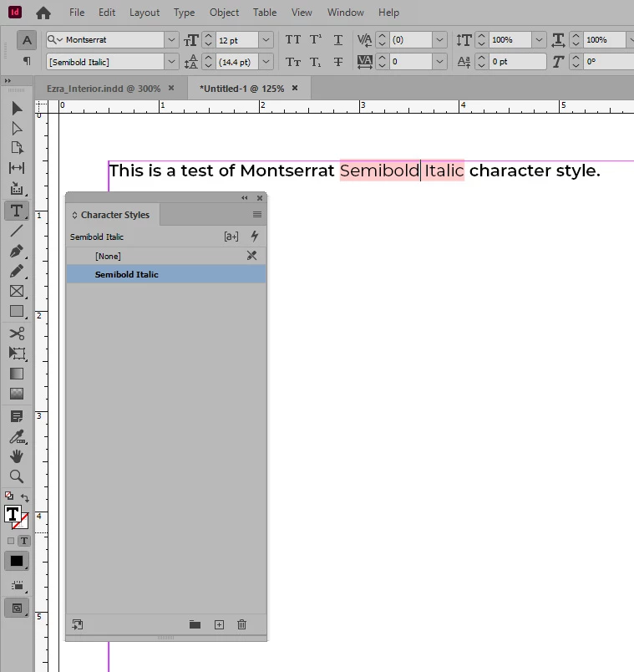Increase font size with stepper

(x=208, y=36)
